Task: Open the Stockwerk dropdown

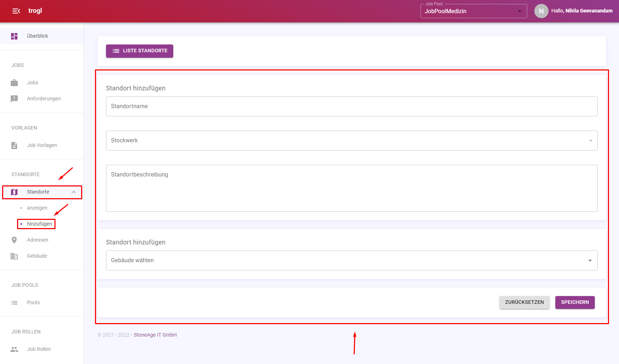Action: 351,141
